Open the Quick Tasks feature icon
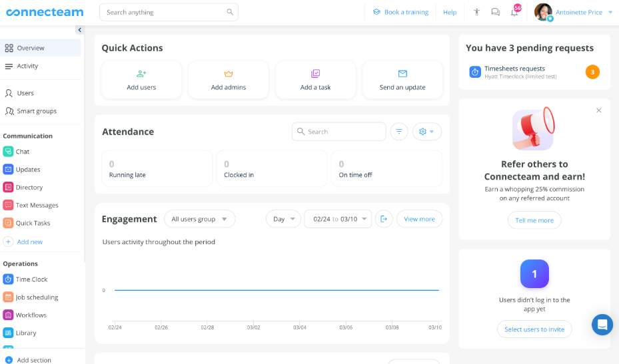This screenshot has width=619, height=364. click(8, 223)
